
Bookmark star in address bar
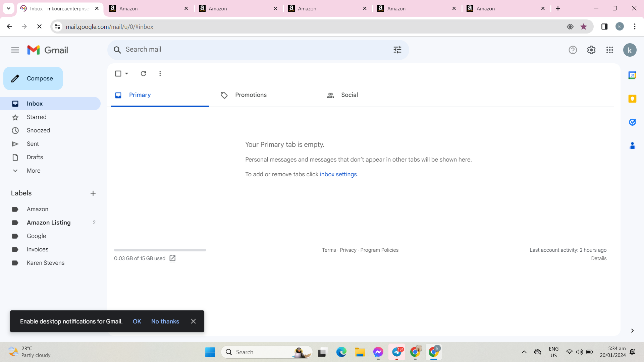(x=584, y=26)
